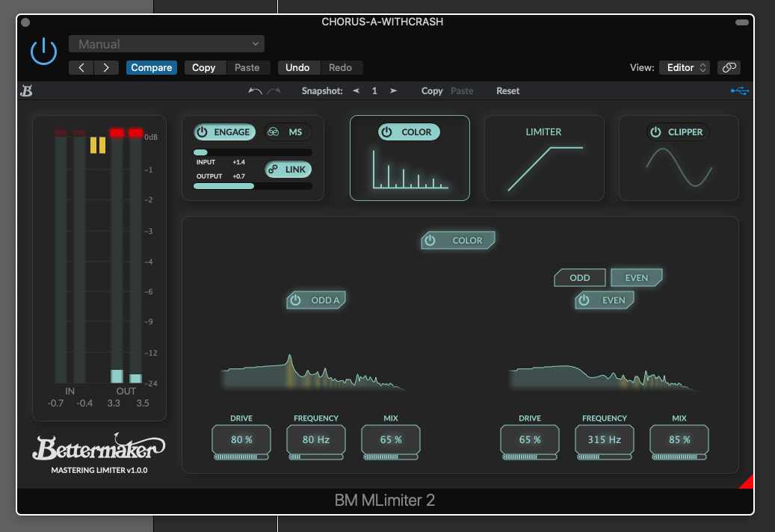This screenshot has height=532, width=775.
Task: Select the ODD mode button
Action: [580, 278]
